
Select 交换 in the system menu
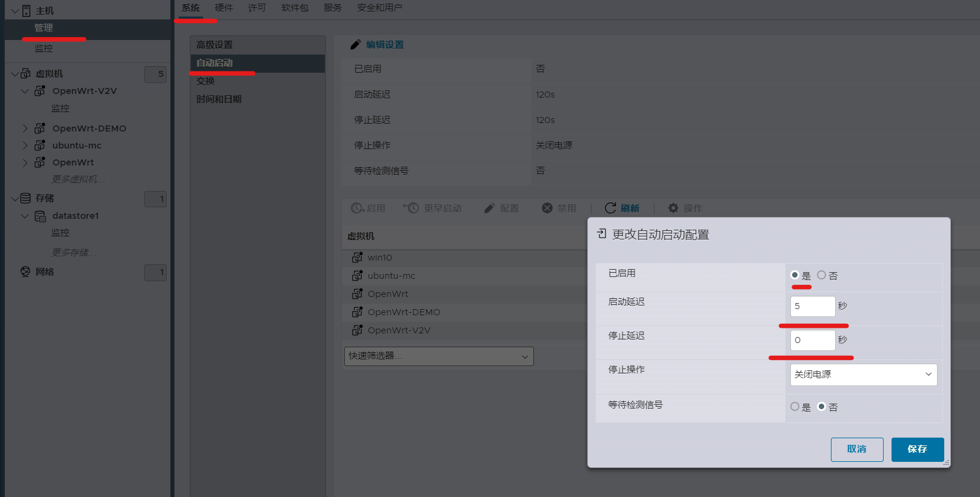(x=258, y=81)
